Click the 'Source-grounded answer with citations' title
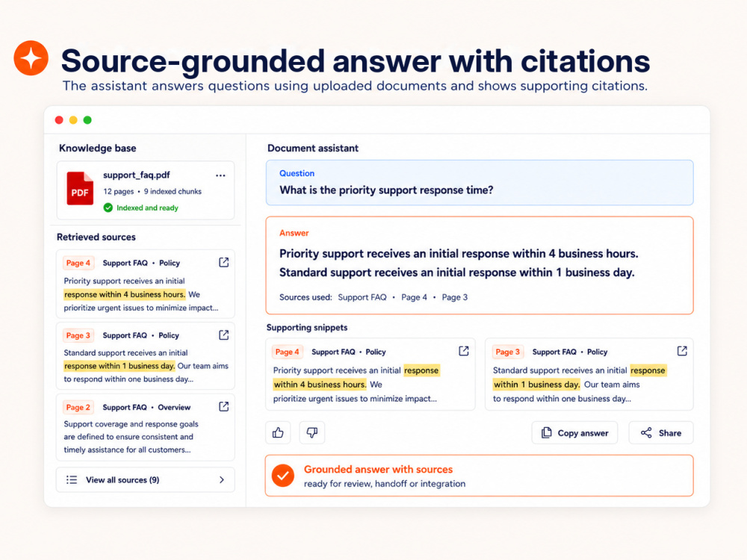 (x=355, y=61)
